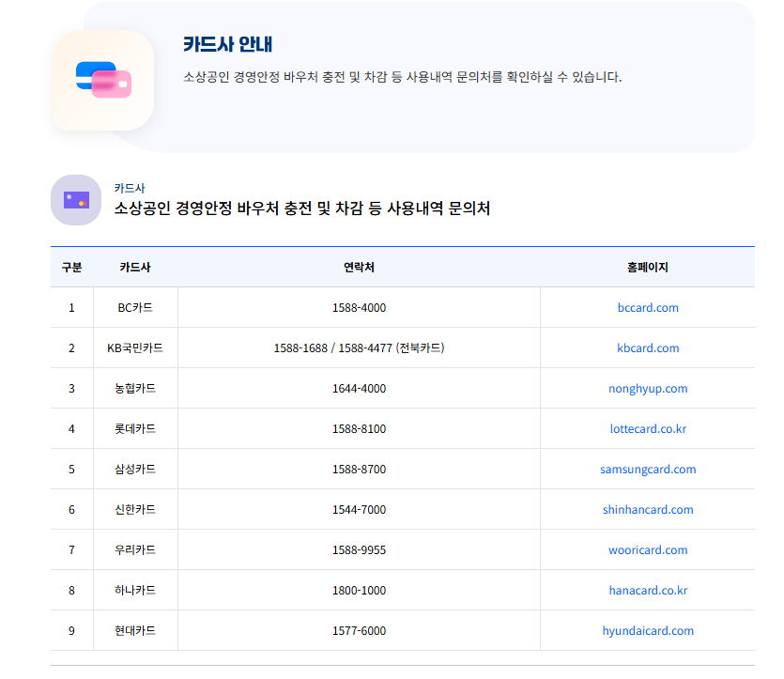Click the purple card section icon
Viewport: 784px width, 679px height.
(76, 200)
